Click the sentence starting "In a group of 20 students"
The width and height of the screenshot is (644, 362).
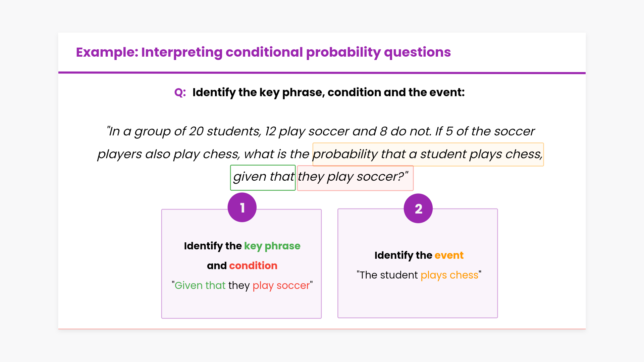[320, 131]
